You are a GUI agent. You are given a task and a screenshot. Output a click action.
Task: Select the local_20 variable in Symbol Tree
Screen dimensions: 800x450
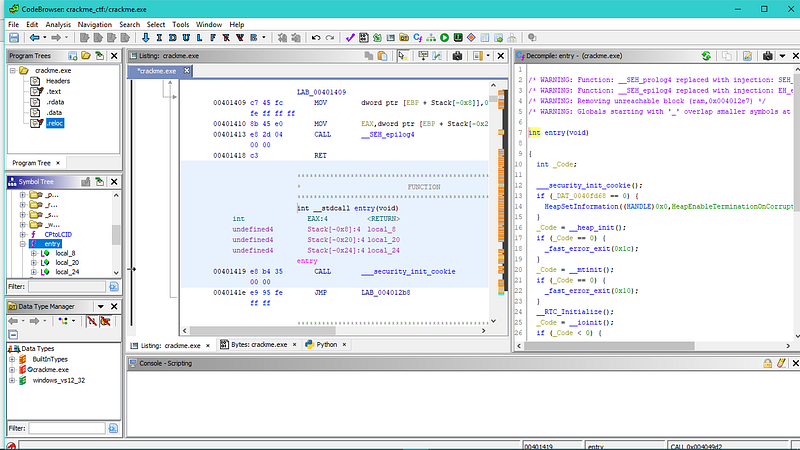tap(67, 263)
